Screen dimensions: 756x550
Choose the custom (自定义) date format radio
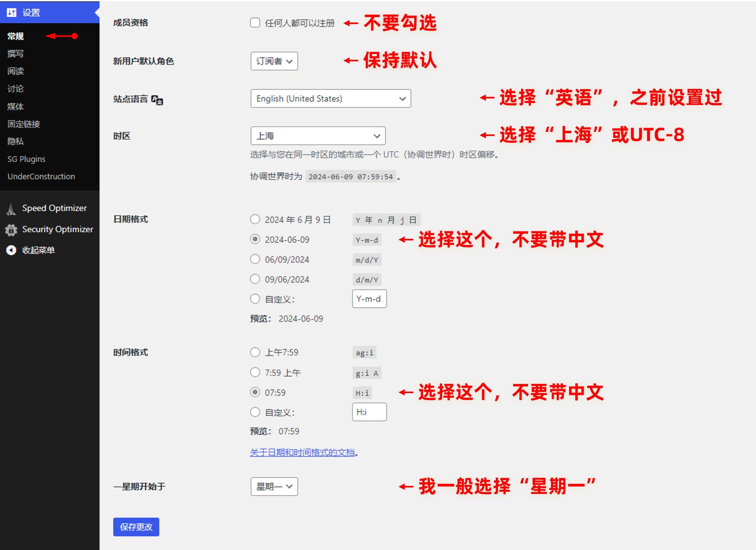pyautogui.click(x=255, y=299)
